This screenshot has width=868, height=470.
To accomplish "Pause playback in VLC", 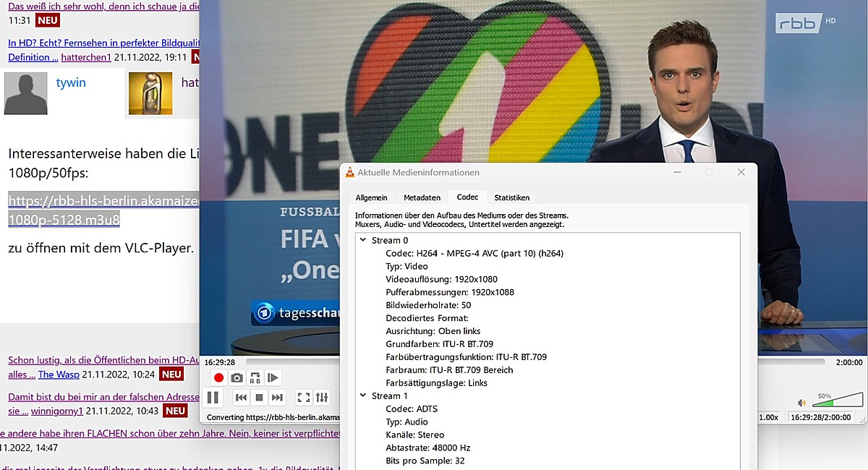I will tap(213, 397).
